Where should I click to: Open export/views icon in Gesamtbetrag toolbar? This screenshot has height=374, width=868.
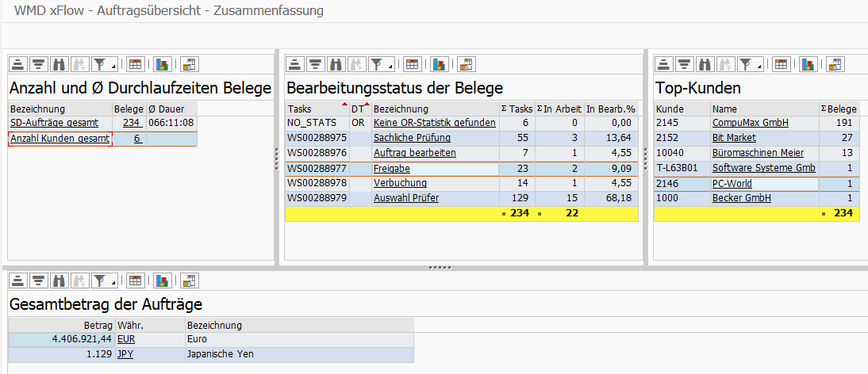190,280
